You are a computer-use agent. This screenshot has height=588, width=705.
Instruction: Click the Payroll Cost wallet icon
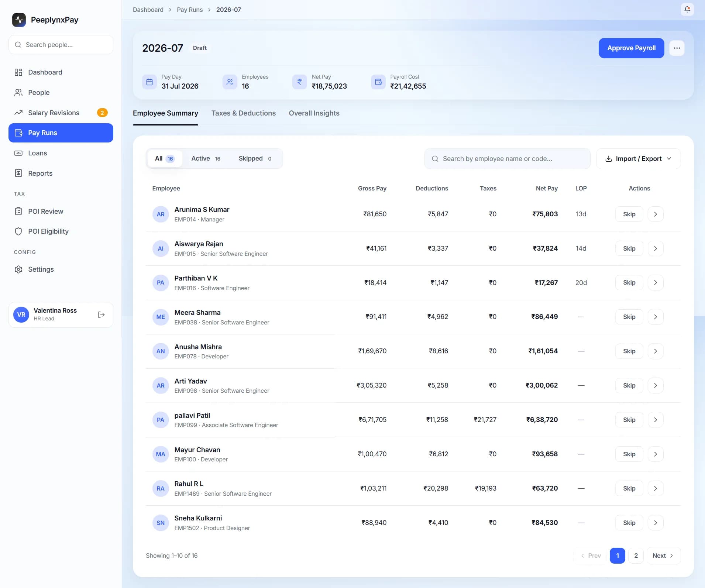pyautogui.click(x=378, y=82)
